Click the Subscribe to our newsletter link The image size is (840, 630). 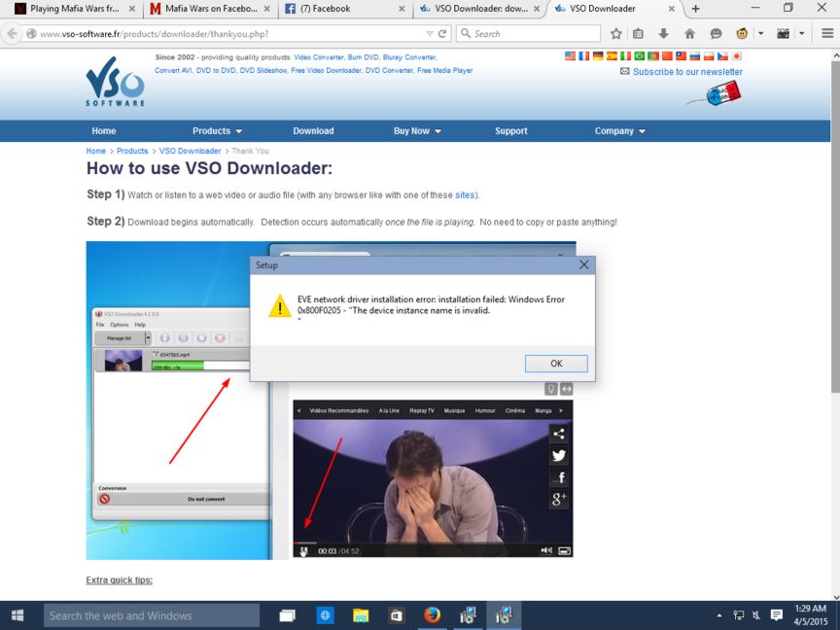(687, 72)
